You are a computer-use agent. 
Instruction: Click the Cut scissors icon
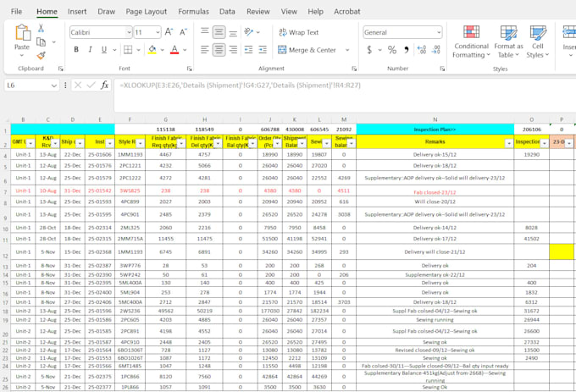click(41, 28)
